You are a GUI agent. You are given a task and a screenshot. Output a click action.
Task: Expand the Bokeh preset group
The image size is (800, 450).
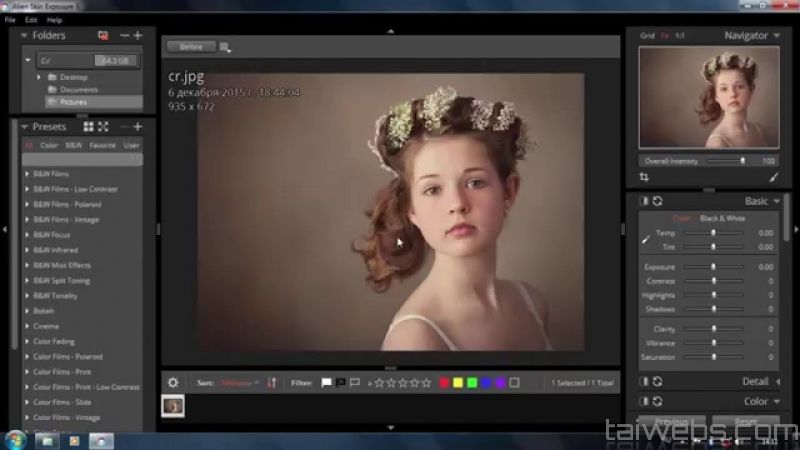coord(27,311)
